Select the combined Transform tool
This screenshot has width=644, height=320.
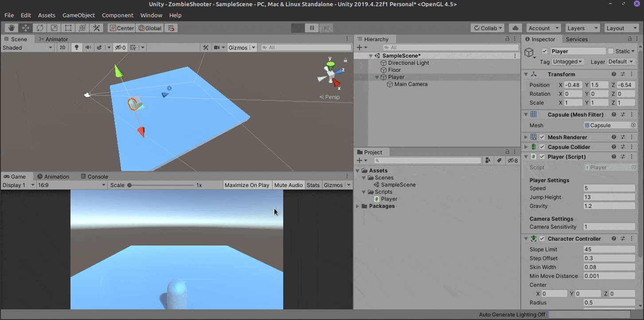82,28
